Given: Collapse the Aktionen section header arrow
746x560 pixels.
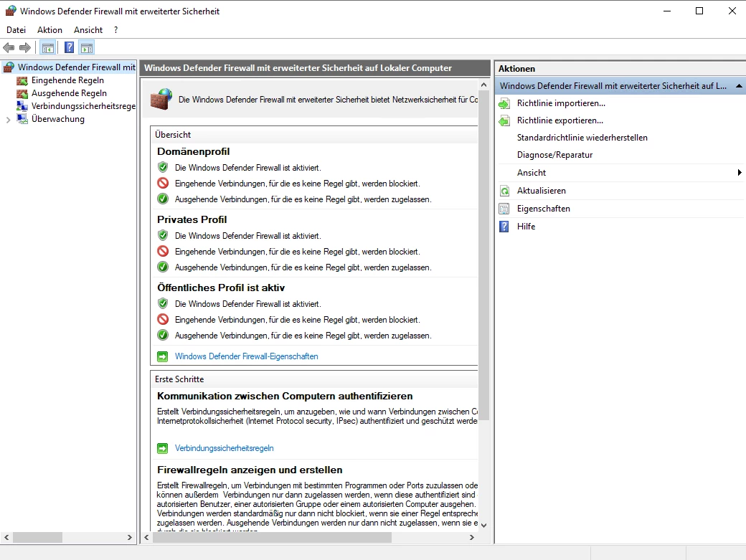Looking at the screenshot, I should click(x=739, y=86).
